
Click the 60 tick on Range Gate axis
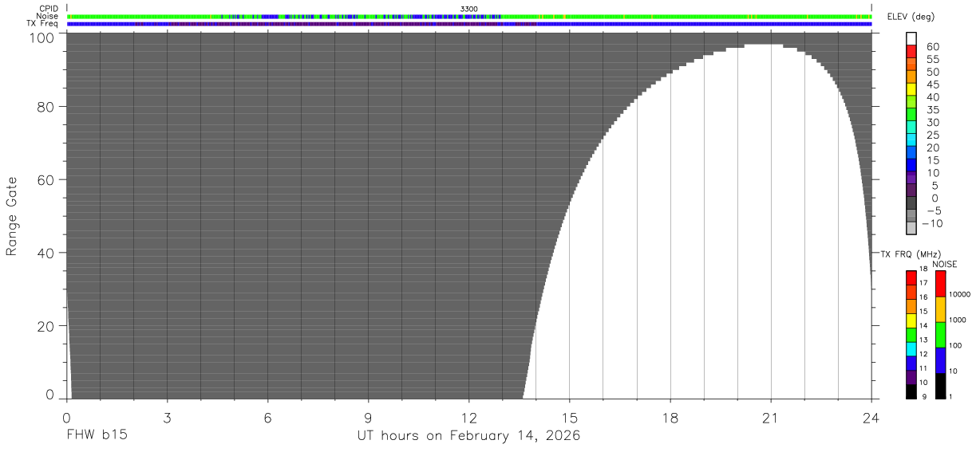click(x=45, y=179)
